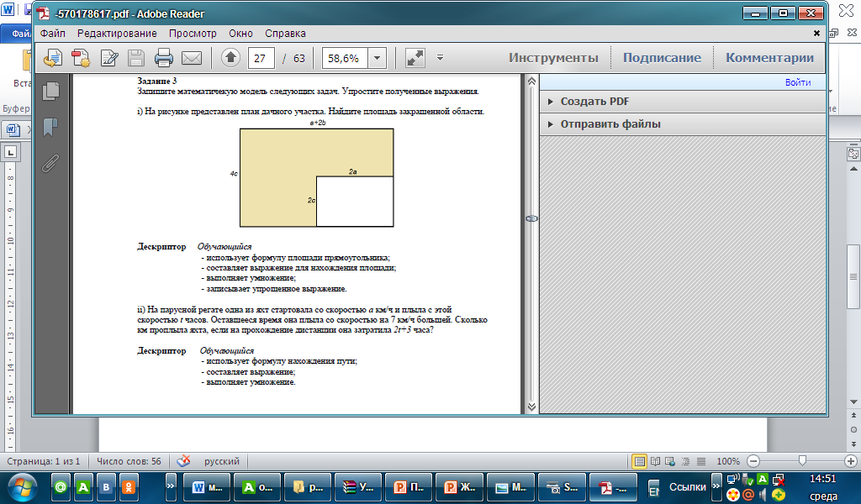
Task: Click the convert file to PDF icon
Action: [81, 58]
